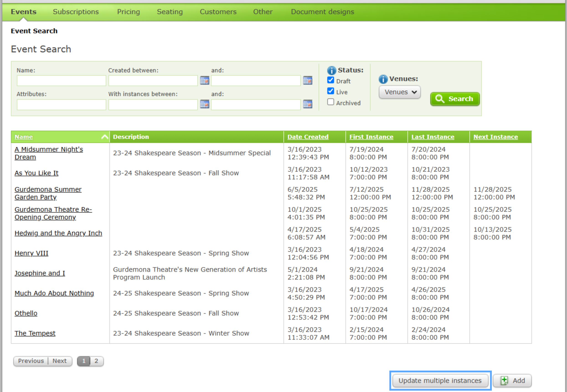
Task: Enable the Archived status checkbox
Action: coord(330,102)
